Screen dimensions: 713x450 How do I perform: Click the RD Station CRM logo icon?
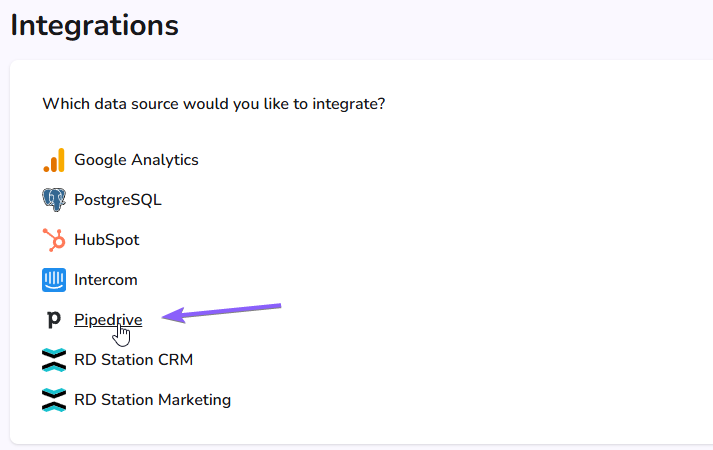[54, 360]
